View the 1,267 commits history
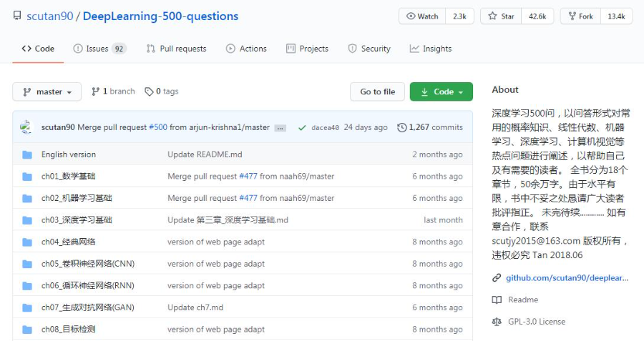 point(430,127)
